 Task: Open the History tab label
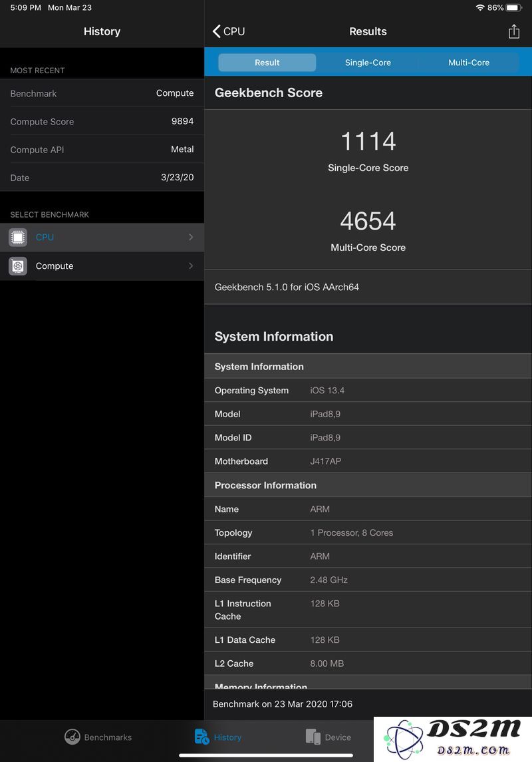coord(227,737)
